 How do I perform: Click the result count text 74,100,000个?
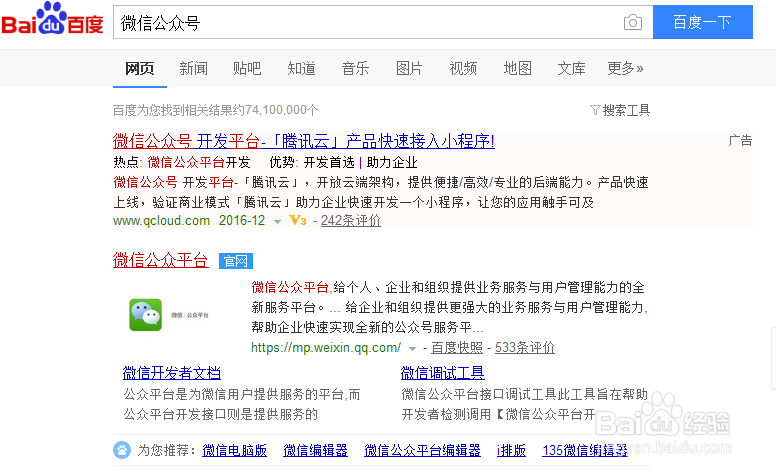282,110
